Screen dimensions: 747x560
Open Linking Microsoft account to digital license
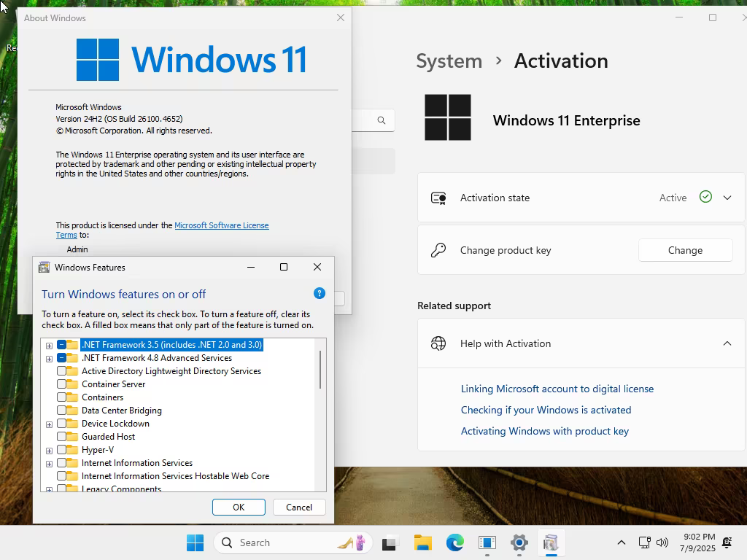557,389
